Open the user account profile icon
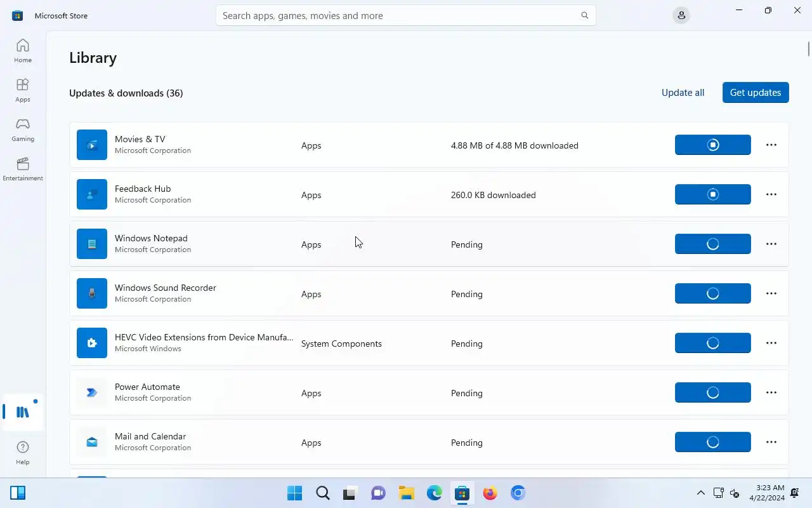 [681, 15]
